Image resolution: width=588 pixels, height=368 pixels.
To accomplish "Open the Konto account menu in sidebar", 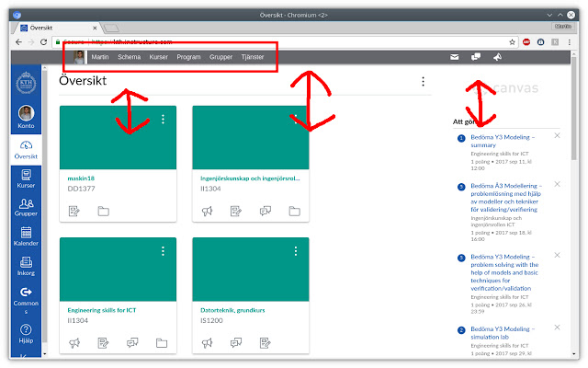I will pyautogui.click(x=26, y=117).
